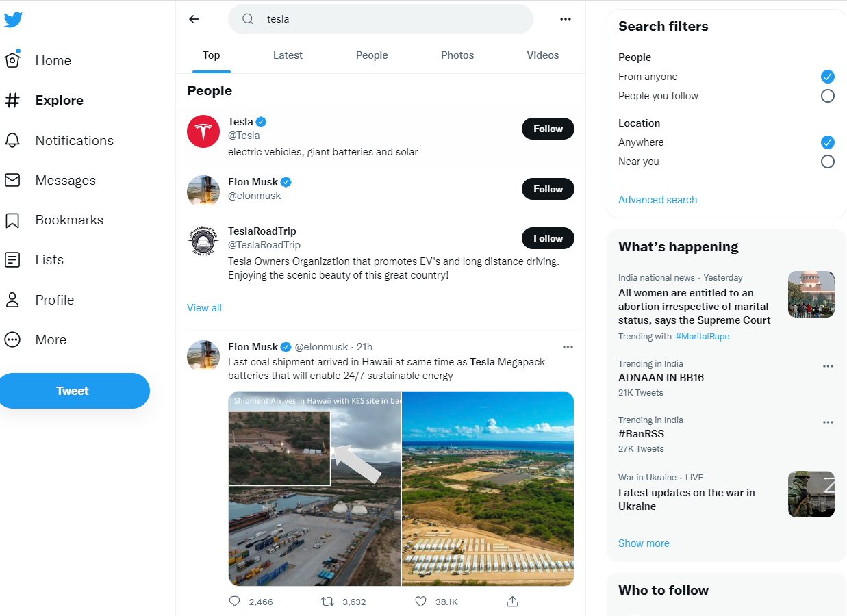The width and height of the screenshot is (847, 616).
Task: Switch to the Latest tab
Action: [288, 55]
